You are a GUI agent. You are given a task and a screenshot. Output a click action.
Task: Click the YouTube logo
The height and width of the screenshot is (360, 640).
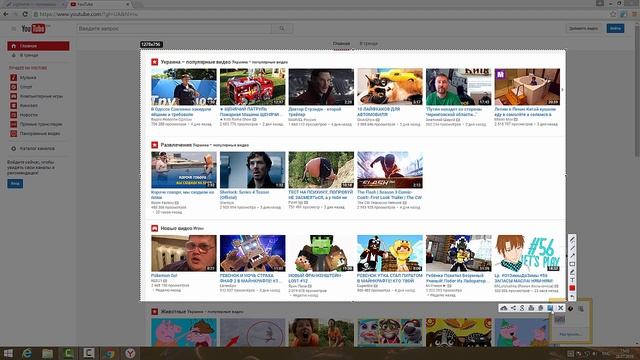[33, 29]
